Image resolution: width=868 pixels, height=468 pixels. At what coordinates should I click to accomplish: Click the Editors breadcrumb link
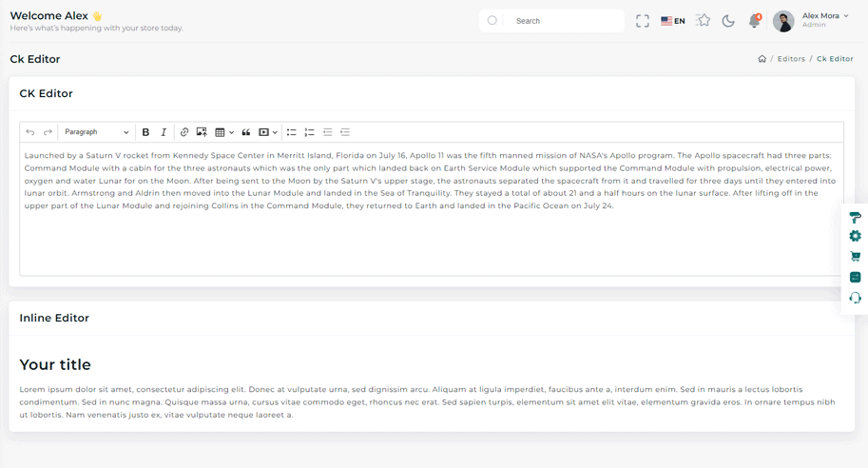[791, 59]
